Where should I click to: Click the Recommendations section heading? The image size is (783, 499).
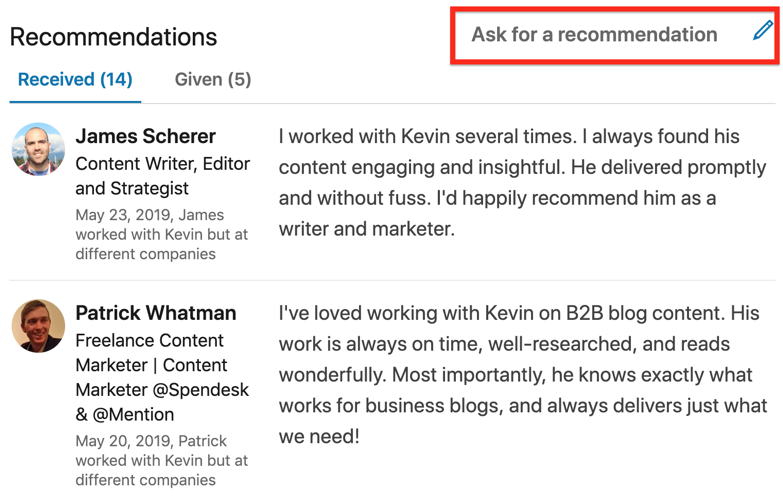[113, 37]
